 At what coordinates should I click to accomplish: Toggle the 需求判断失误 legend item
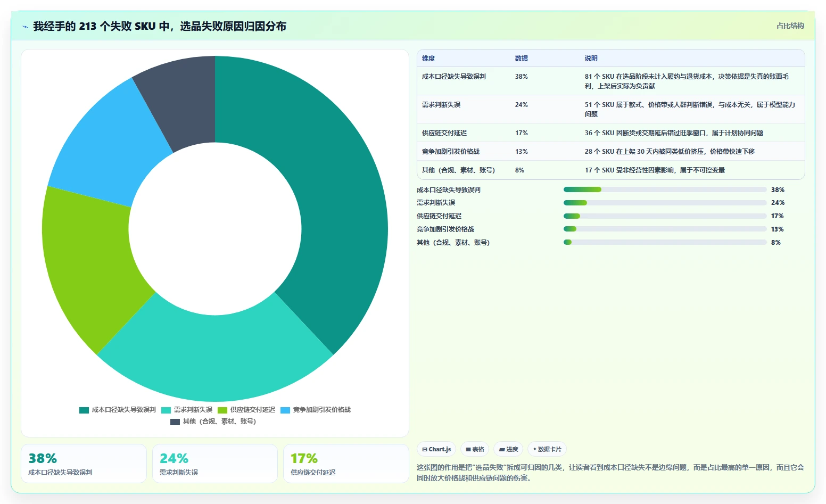[x=187, y=410]
